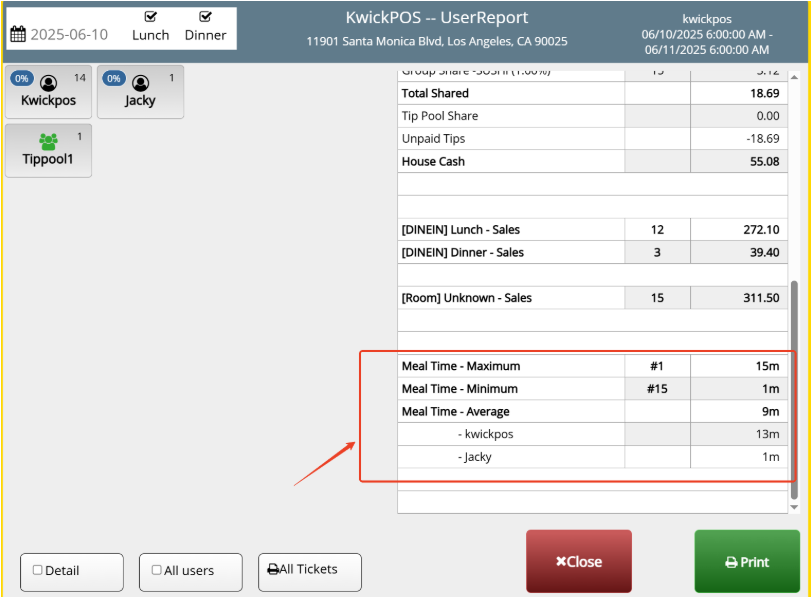The width and height of the screenshot is (811, 601).
Task: Click the Santa Monica Blvd address line
Action: click(x=437, y=41)
